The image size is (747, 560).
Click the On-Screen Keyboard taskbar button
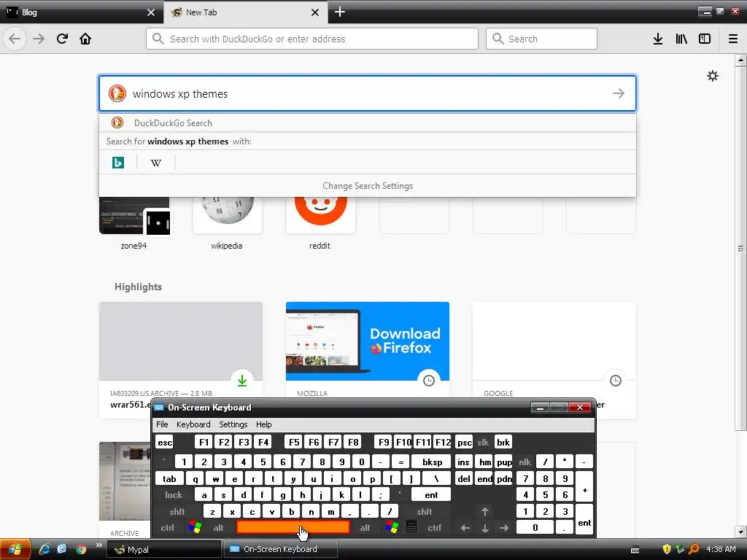click(280, 549)
